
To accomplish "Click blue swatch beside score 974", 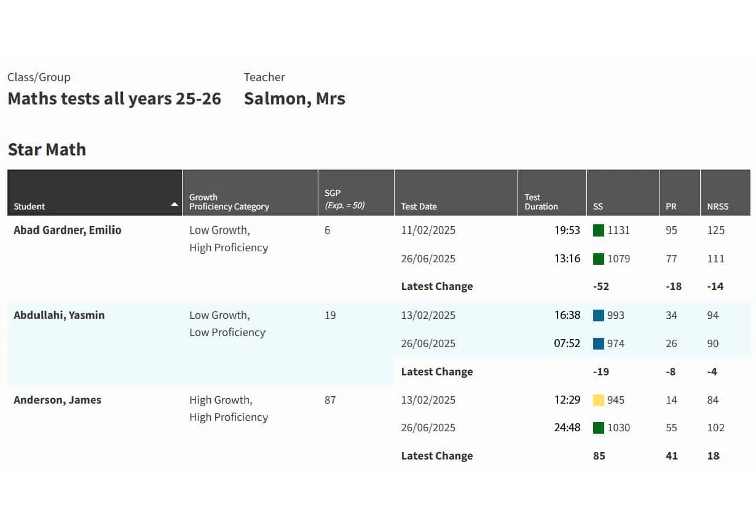I will pyautogui.click(x=599, y=343).
